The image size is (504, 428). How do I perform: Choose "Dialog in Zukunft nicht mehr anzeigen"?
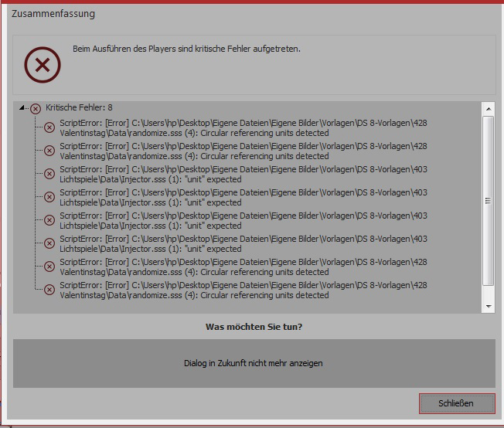[254, 363]
